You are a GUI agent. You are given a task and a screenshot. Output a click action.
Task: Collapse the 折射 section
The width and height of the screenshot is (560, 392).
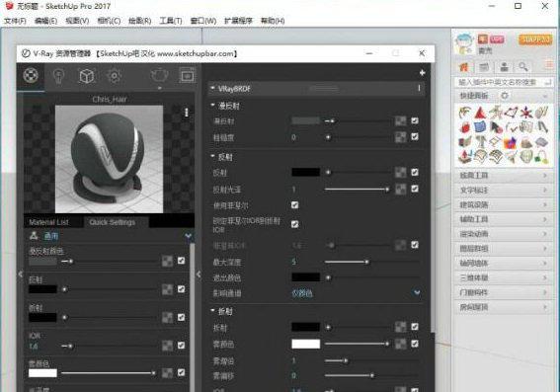click(x=213, y=311)
